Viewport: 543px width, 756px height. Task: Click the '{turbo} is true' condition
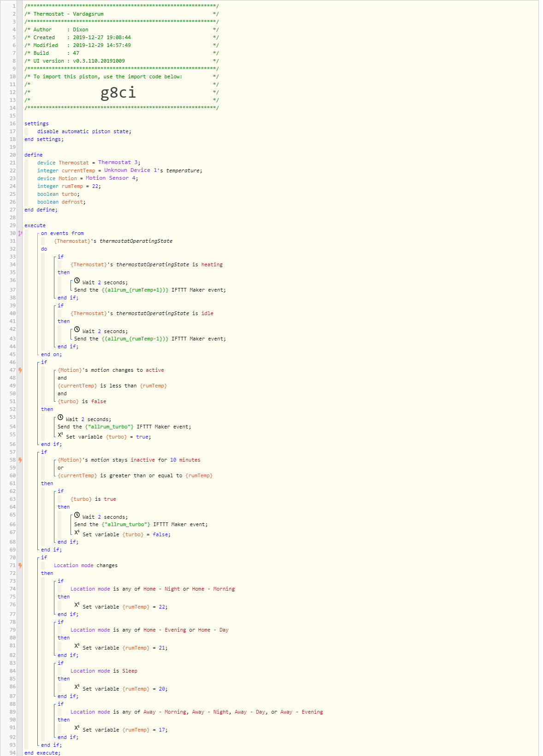(93, 499)
